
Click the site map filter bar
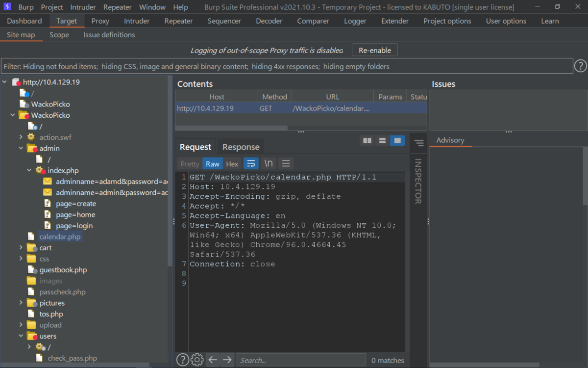coord(287,66)
